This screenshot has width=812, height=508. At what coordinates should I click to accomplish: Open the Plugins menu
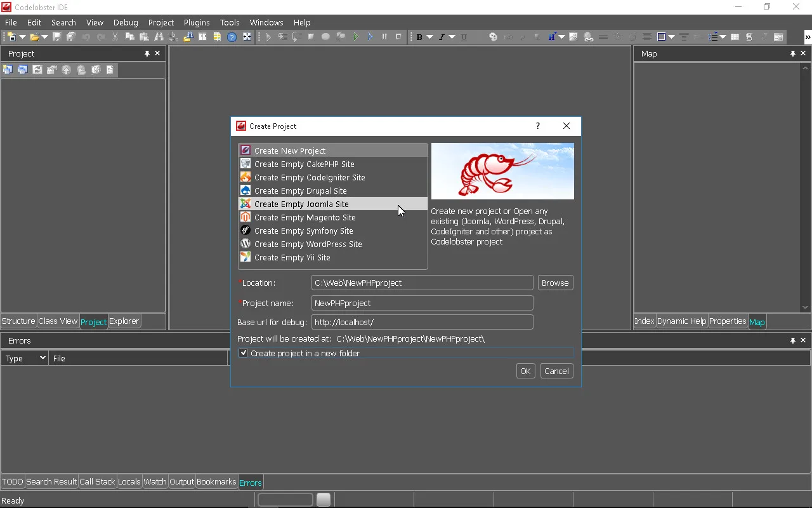[x=196, y=22]
